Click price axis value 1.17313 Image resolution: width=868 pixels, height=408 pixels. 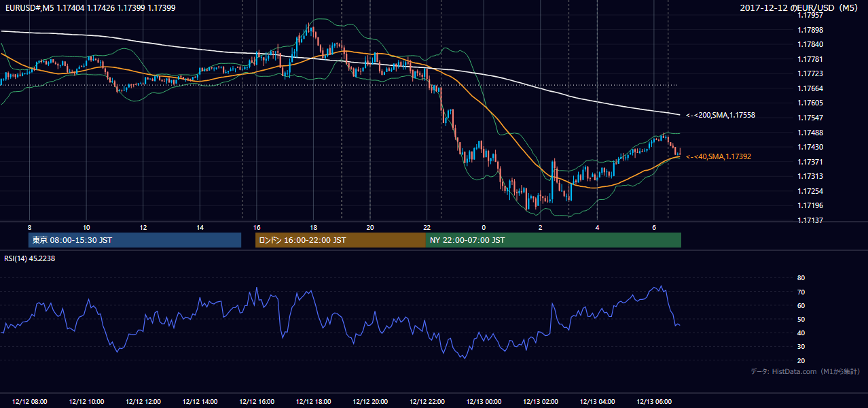pos(810,176)
